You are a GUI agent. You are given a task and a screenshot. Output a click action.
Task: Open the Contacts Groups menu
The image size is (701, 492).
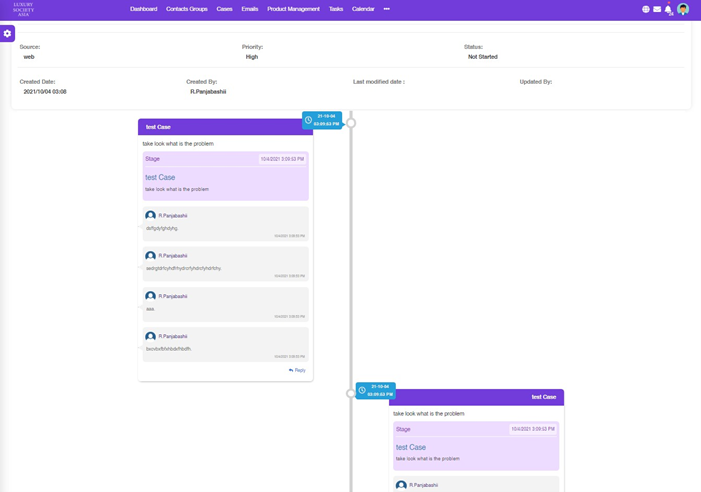click(186, 9)
